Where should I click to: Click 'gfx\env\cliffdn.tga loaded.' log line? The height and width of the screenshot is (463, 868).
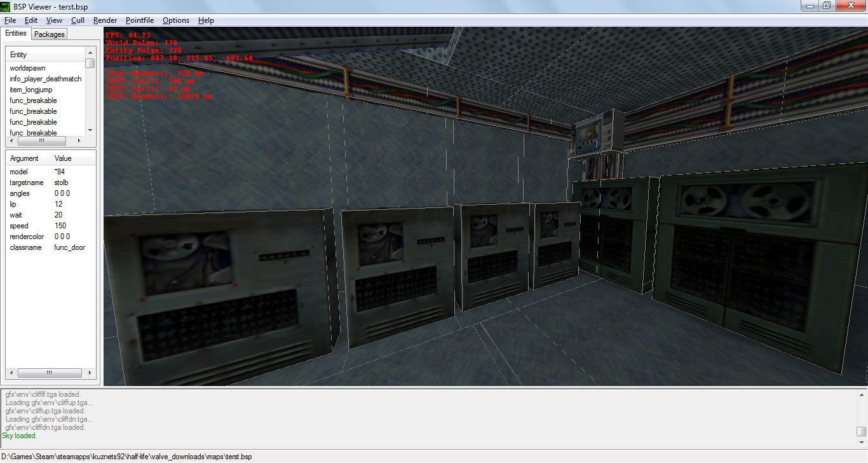pos(45,427)
